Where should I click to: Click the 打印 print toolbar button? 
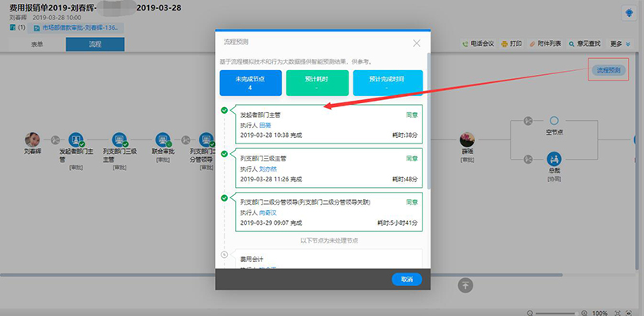(x=511, y=44)
